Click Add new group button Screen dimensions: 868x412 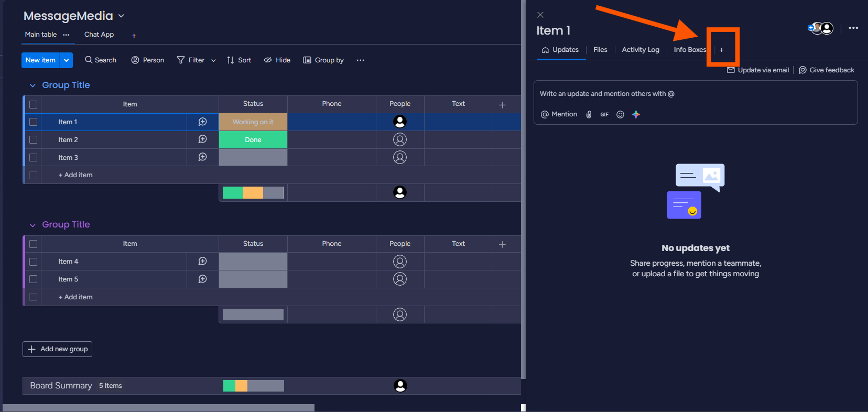point(58,349)
